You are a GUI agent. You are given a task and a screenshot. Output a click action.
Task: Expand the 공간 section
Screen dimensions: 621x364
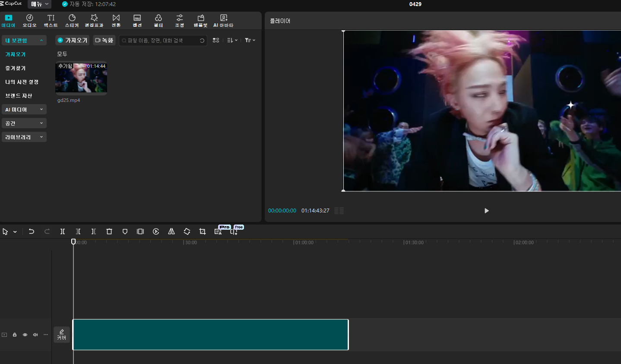click(x=24, y=123)
